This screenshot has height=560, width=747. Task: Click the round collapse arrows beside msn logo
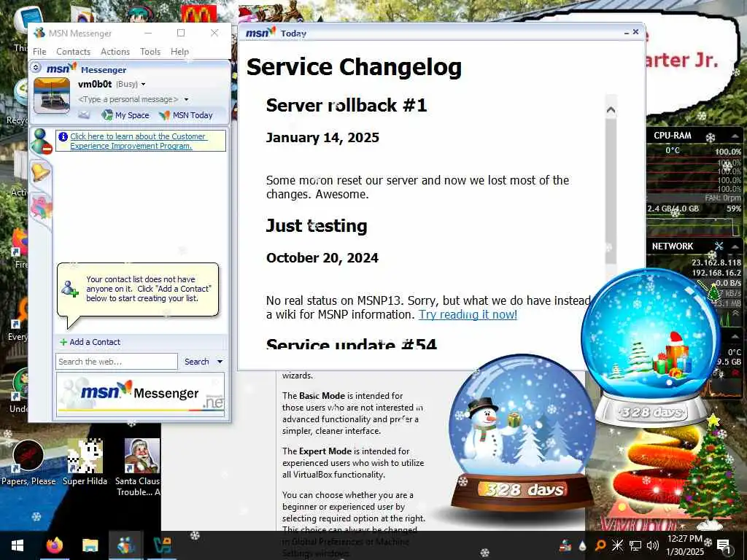36,68
